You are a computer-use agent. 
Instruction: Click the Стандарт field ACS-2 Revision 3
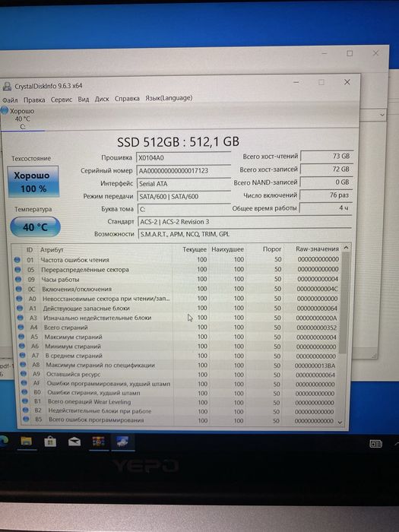tap(244, 222)
